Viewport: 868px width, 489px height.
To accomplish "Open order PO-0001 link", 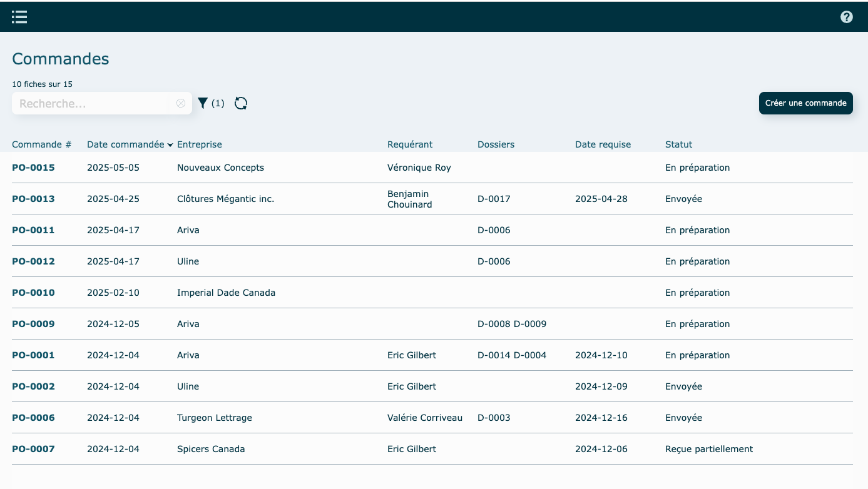I will point(33,355).
